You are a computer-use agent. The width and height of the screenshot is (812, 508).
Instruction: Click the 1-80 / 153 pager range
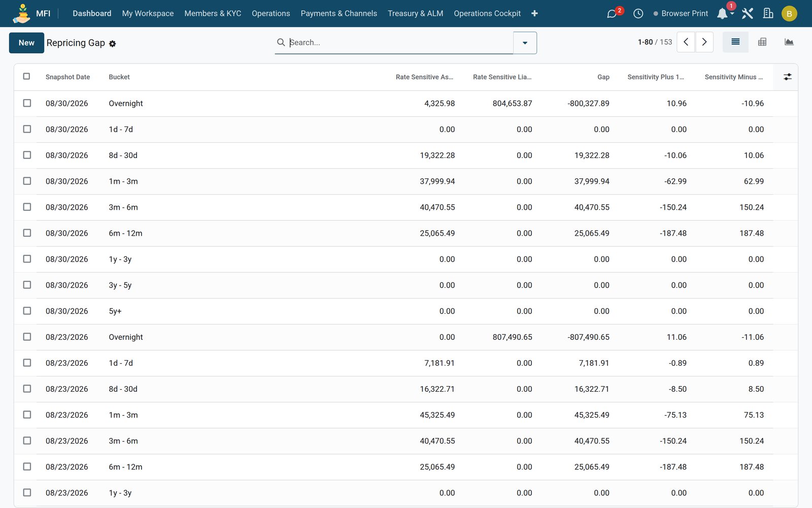click(655, 42)
